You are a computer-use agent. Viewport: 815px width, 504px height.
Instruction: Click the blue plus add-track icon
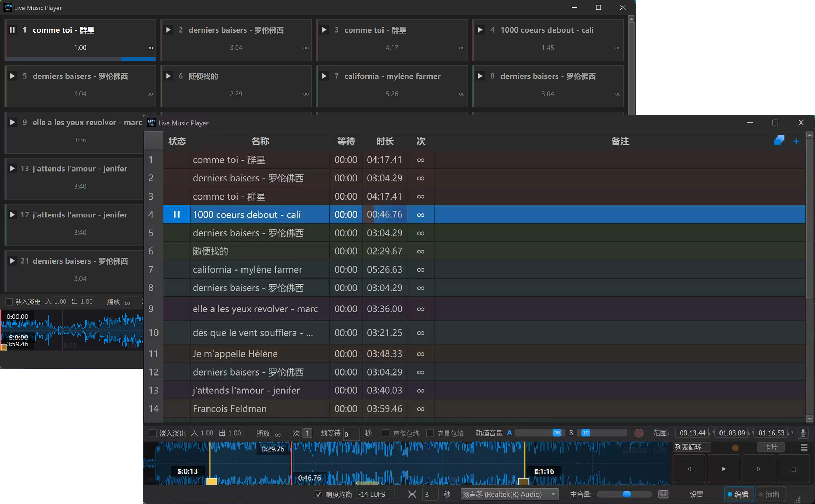click(796, 141)
